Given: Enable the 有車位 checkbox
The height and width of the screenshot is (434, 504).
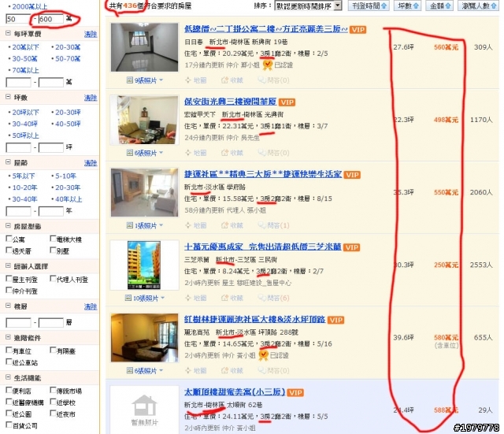Looking at the screenshot, I should click(9, 350).
